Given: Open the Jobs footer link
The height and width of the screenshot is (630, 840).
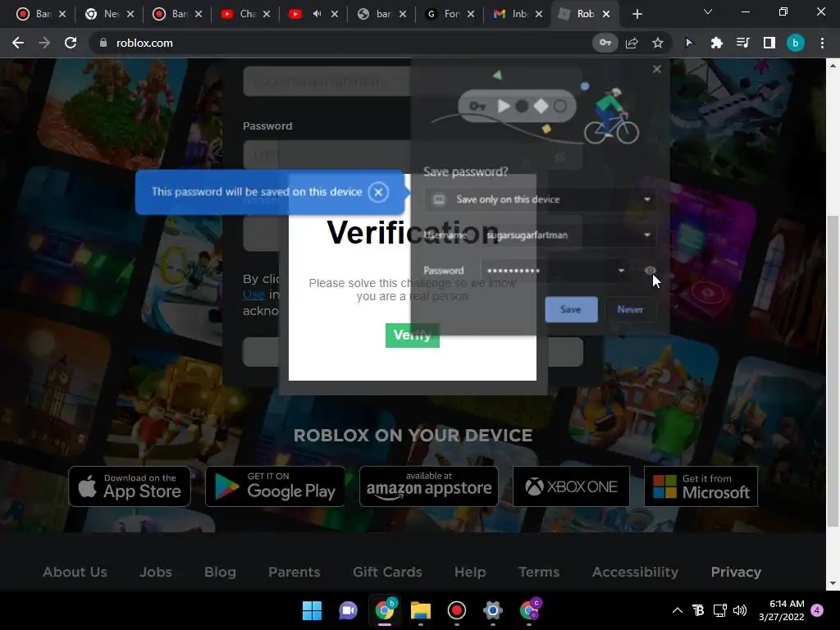Looking at the screenshot, I should 156,572.
